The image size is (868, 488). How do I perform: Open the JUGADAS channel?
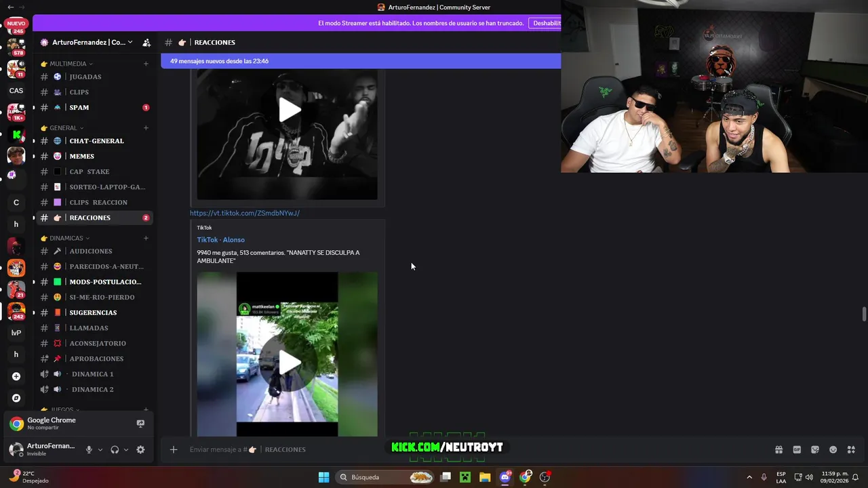click(94, 77)
